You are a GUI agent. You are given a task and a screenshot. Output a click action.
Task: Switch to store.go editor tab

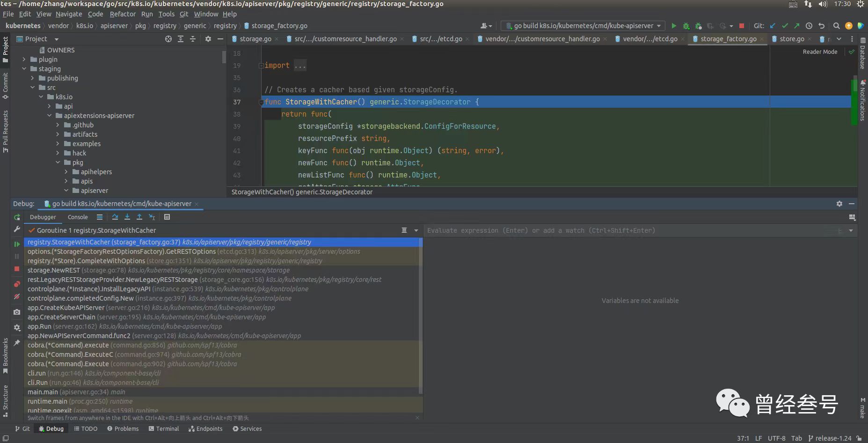coord(792,39)
